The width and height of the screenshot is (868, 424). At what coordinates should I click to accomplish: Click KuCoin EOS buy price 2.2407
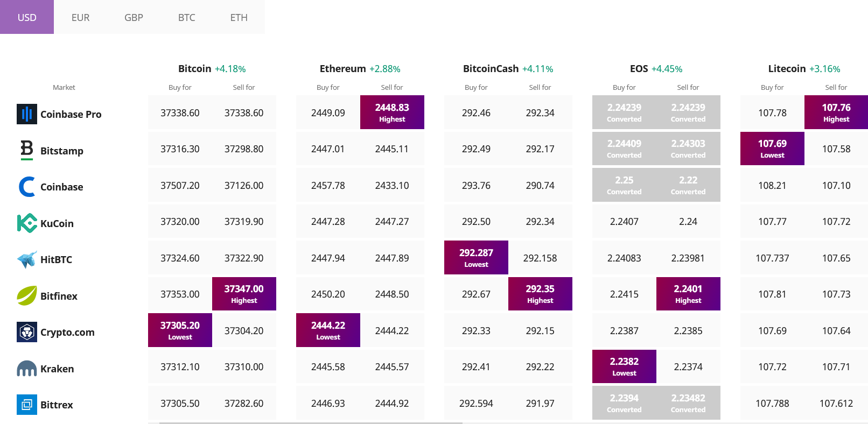pos(624,221)
